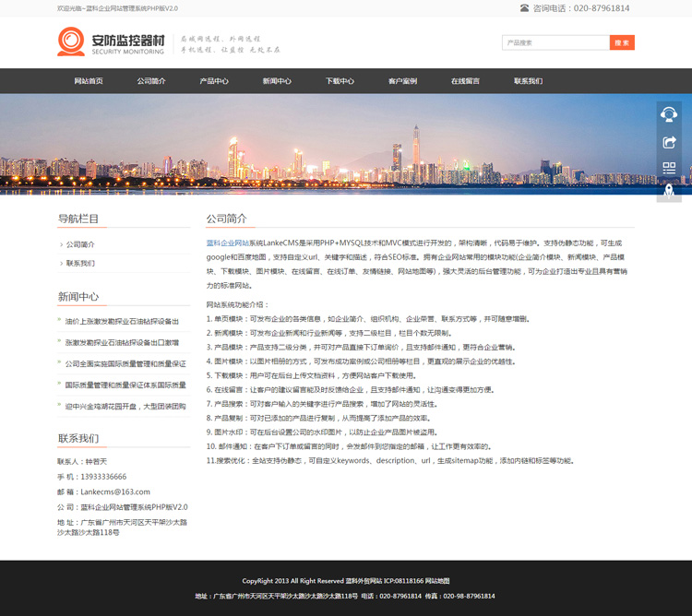This screenshot has height=616, width=692.
Task: Click the footer ICP:08118166 text
Action: tap(403, 581)
